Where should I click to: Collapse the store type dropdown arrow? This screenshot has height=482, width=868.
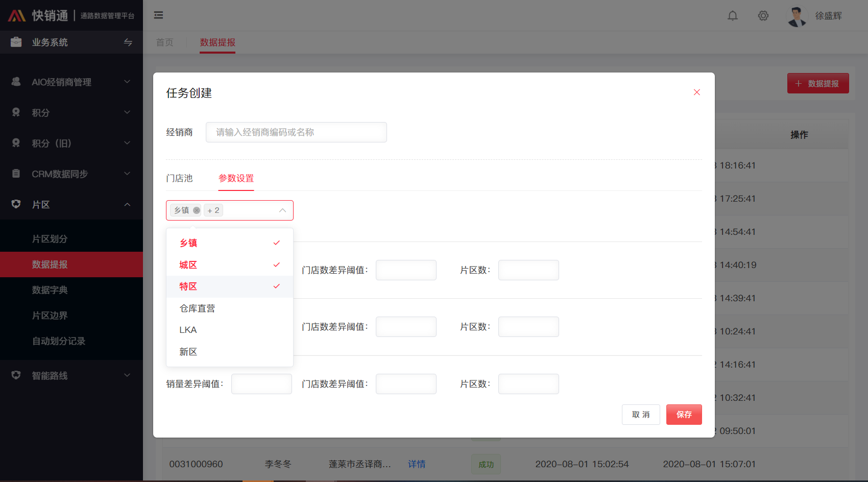point(282,210)
